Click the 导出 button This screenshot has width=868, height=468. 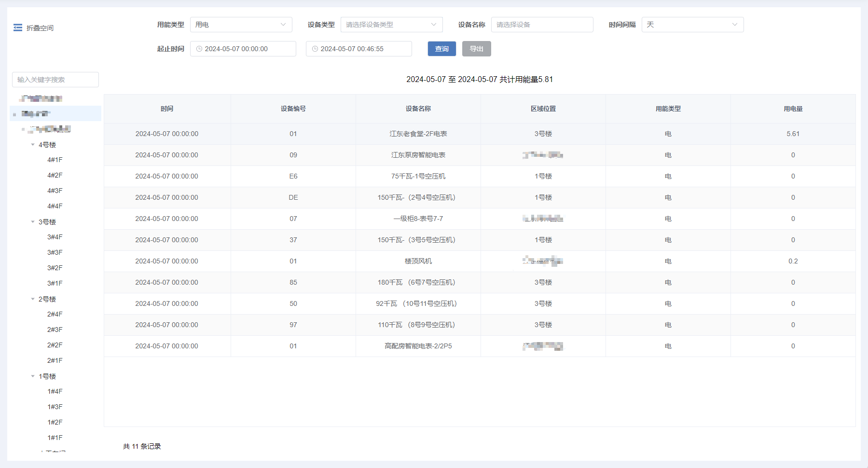coord(477,49)
